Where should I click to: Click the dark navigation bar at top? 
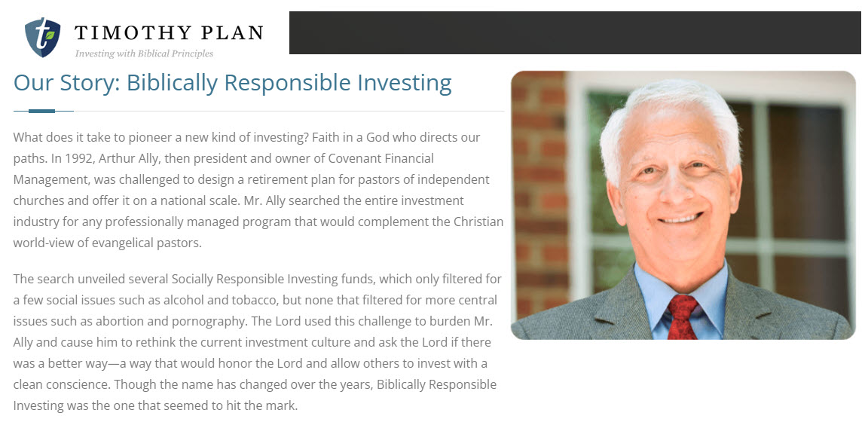click(574, 32)
